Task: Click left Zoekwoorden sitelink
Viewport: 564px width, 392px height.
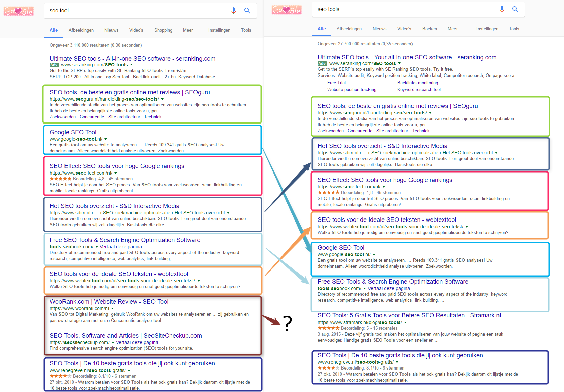Action: pyautogui.click(x=62, y=117)
